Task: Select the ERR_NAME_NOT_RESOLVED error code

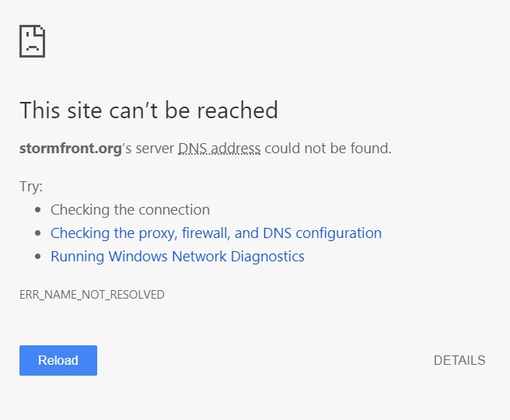Action: click(x=92, y=295)
